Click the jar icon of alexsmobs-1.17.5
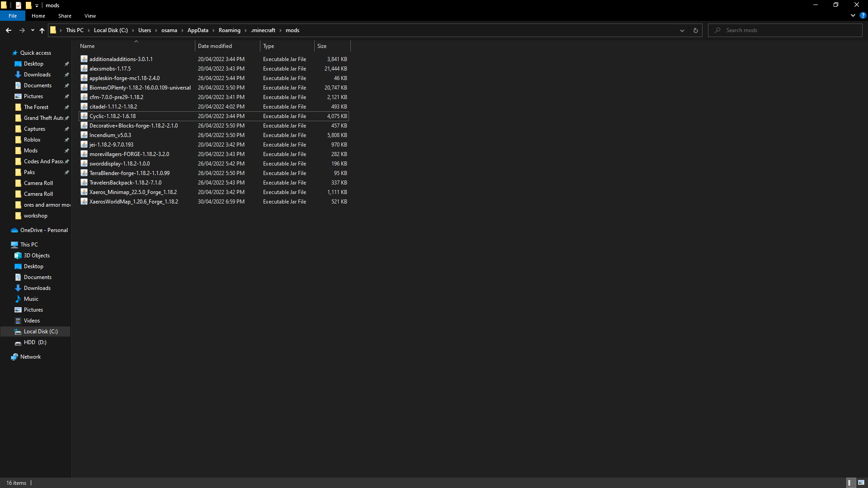868x488 pixels. [84, 68]
